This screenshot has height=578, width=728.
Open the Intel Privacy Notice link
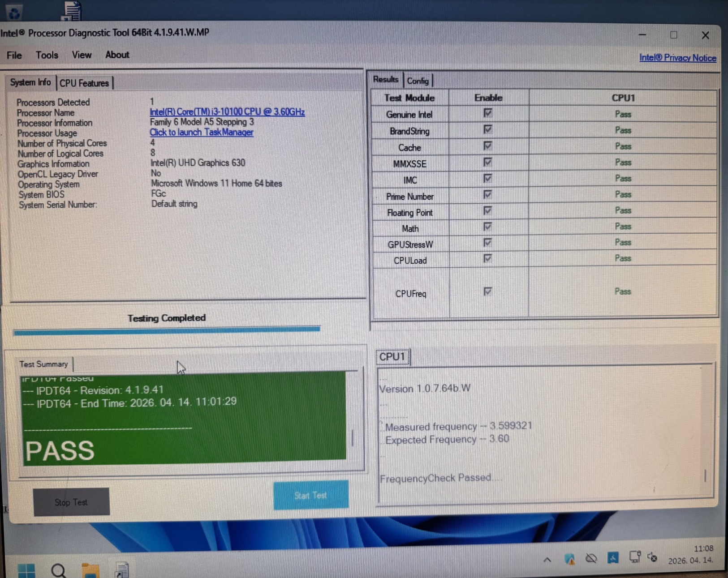[x=678, y=58]
